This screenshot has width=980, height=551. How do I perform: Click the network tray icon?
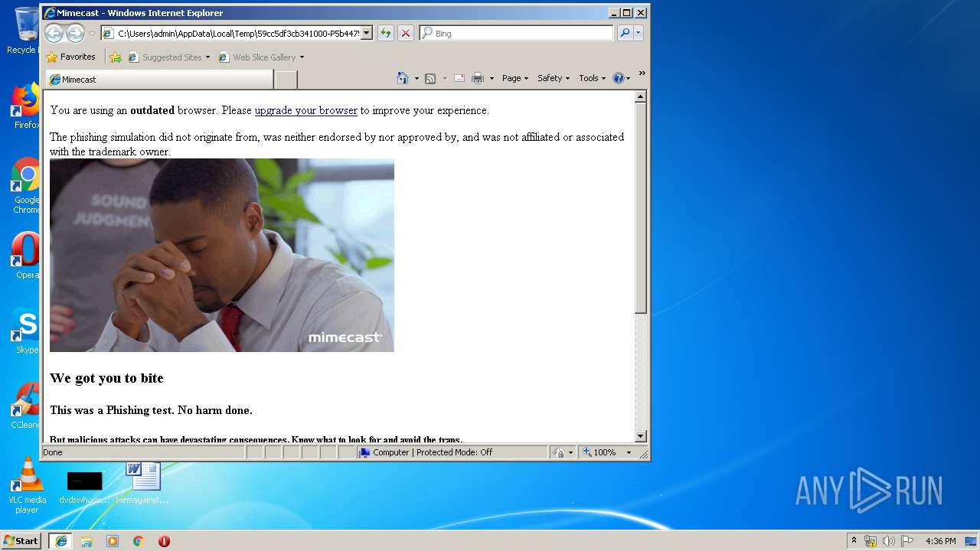click(871, 541)
